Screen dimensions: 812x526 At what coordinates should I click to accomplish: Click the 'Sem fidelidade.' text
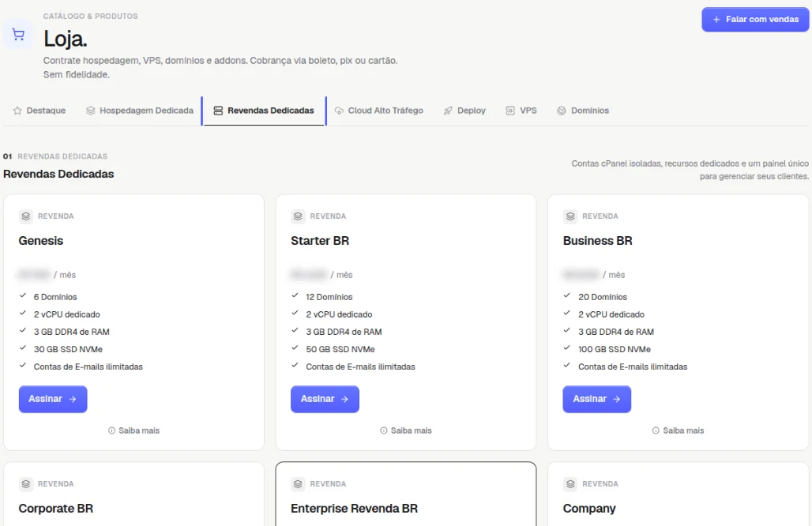click(x=77, y=74)
